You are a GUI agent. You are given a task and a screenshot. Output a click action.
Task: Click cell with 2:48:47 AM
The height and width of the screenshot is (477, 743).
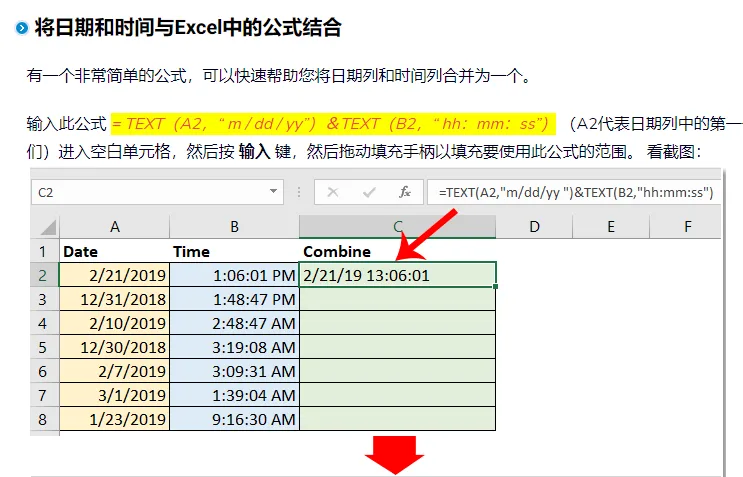[x=234, y=323]
